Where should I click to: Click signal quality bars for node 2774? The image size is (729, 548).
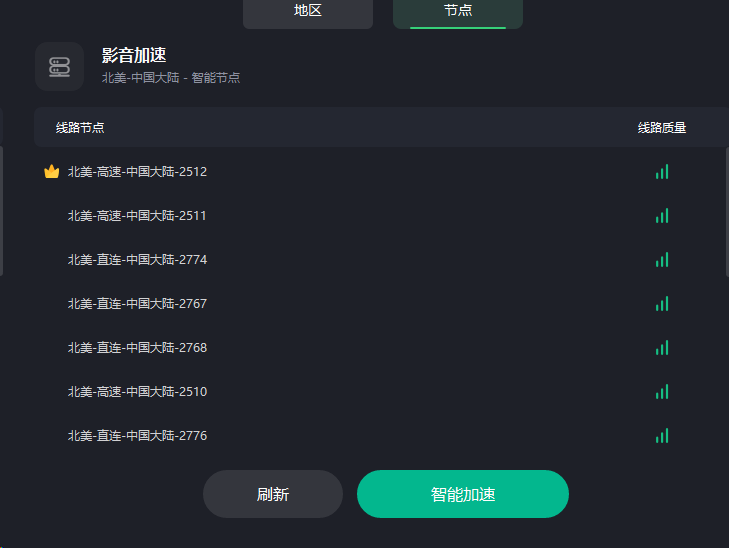tap(662, 259)
